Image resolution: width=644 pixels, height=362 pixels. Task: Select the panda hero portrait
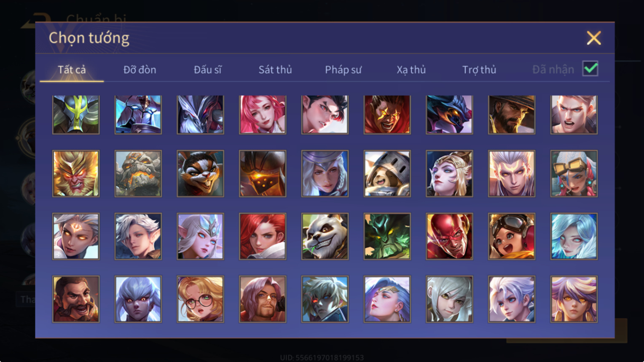[325, 236]
